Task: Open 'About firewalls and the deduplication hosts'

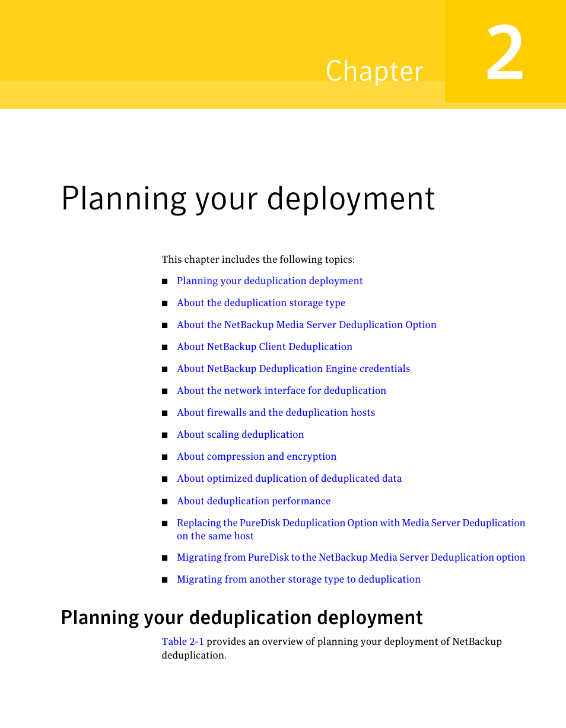Action: pyautogui.click(x=276, y=413)
